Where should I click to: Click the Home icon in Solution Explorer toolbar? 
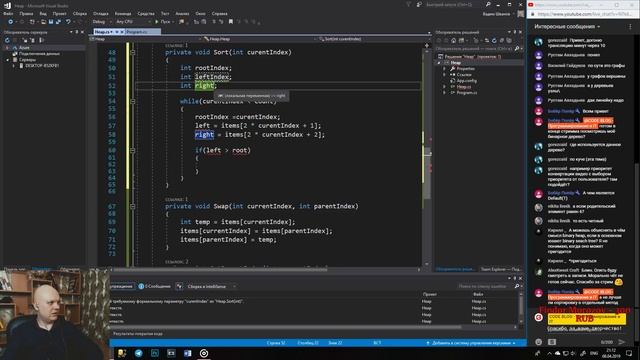pos(453,40)
